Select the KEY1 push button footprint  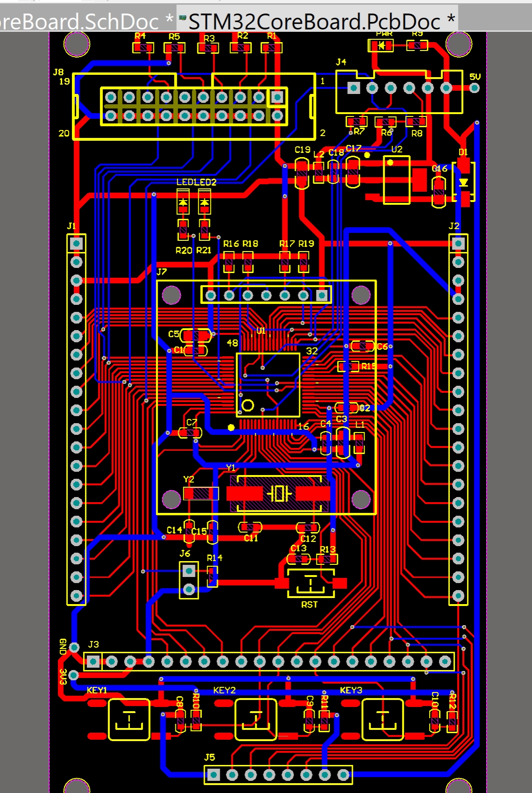click(x=129, y=720)
